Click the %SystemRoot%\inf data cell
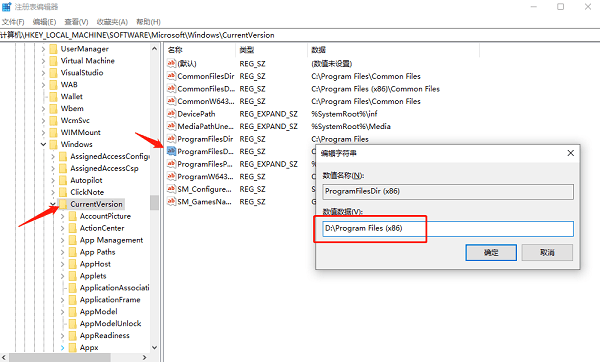The height and width of the screenshot is (362, 600). click(344, 114)
